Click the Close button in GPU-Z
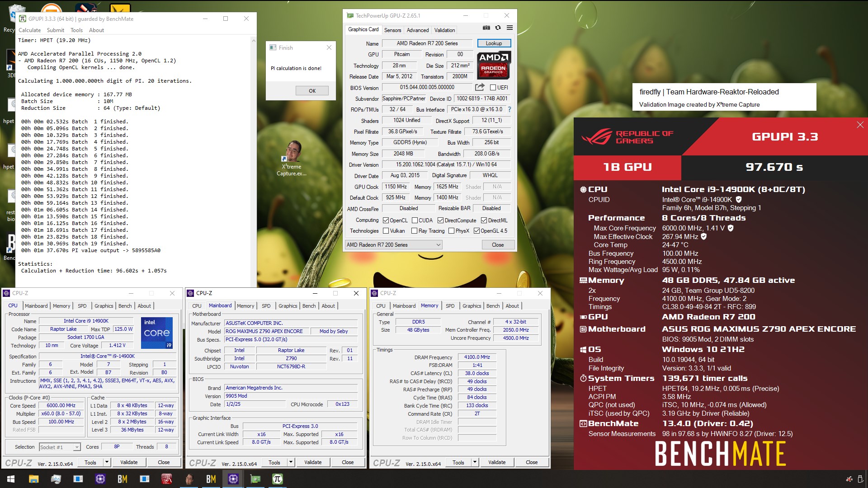868x488 pixels. [x=497, y=245]
